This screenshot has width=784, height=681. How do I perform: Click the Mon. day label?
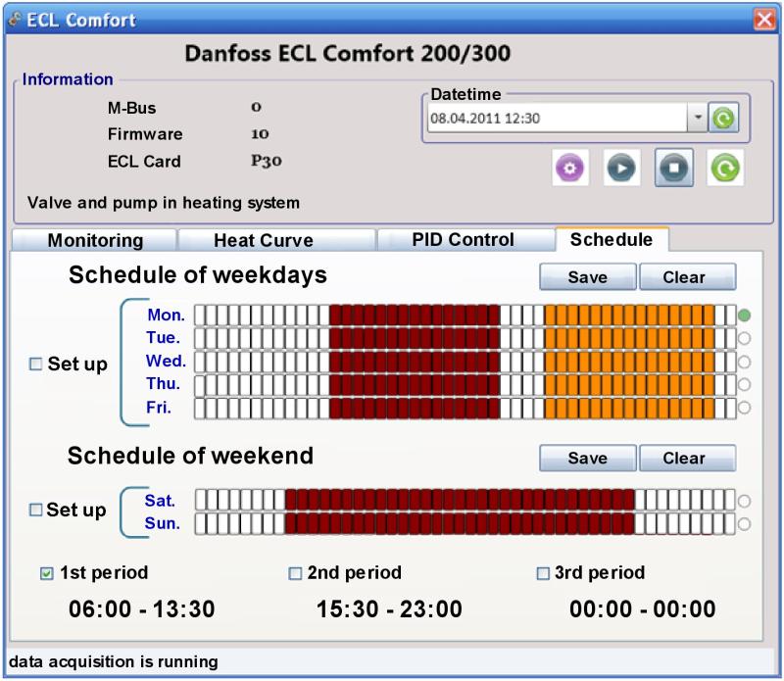pos(166,315)
